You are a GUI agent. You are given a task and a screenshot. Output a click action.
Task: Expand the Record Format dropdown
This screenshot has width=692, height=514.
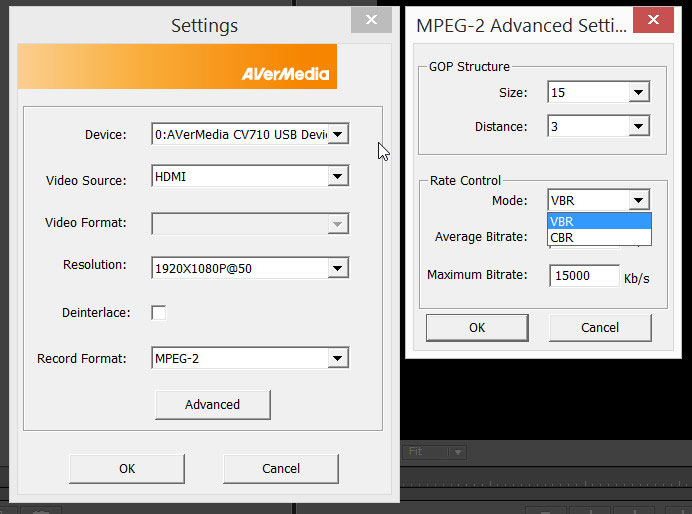pos(338,358)
